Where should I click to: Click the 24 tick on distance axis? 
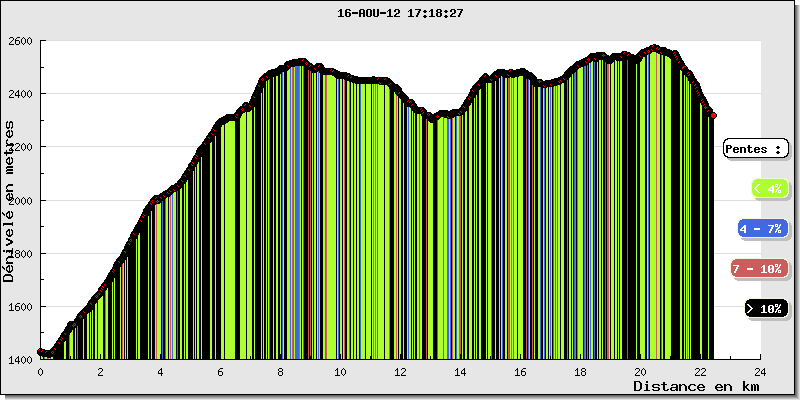pyautogui.click(x=760, y=371)
